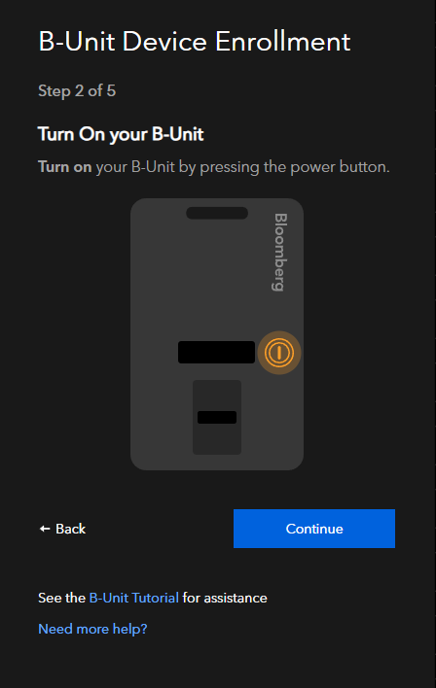436x688 pixels.
Task: Click the words pressing the power button
Action: click(x=294, y=167)
